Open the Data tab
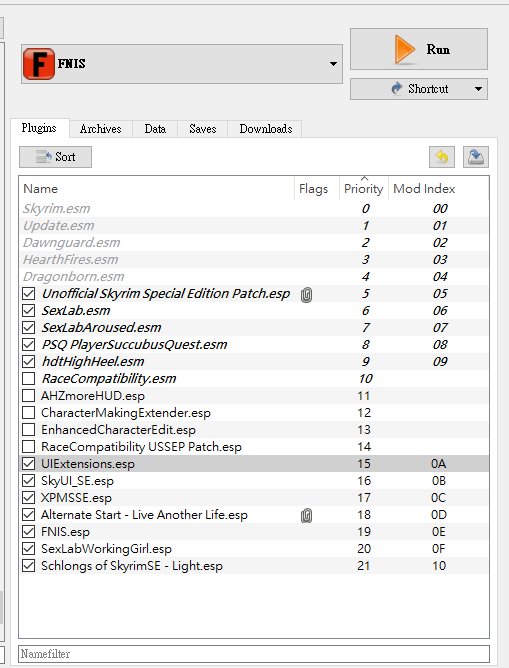 pyautogui.click(x=155, y=129)
